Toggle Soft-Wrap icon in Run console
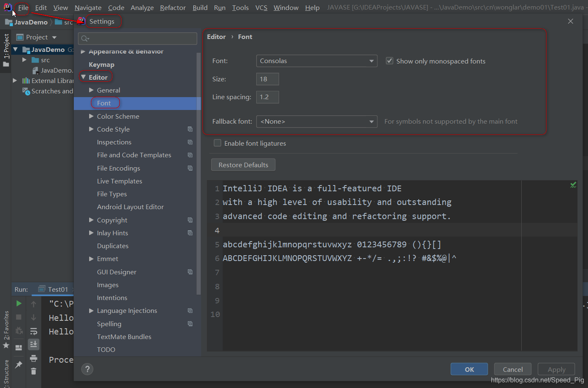The width and height of the screenshot is (588, 388). 34,331
